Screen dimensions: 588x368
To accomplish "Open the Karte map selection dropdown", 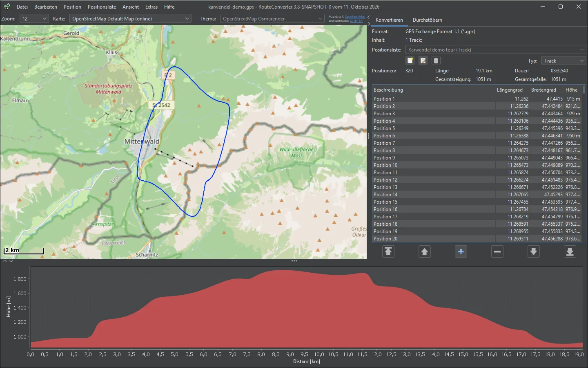I will tap(130, 19).
